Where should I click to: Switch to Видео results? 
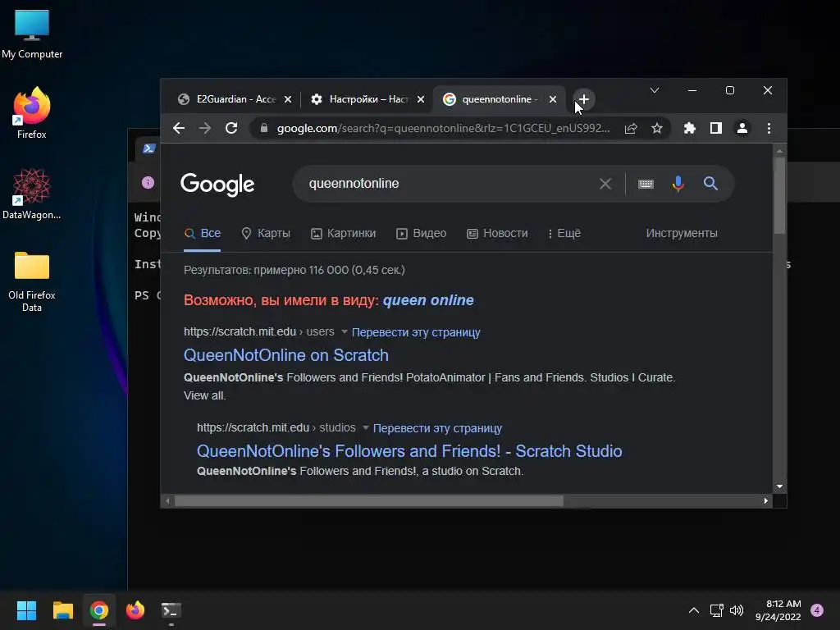421,233
